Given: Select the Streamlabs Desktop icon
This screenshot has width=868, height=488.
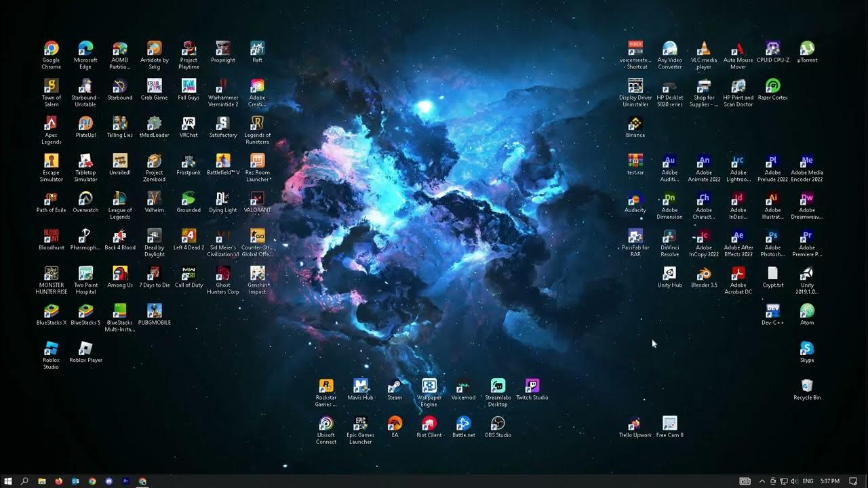Looking at the screenshot, I should point(498,392).
